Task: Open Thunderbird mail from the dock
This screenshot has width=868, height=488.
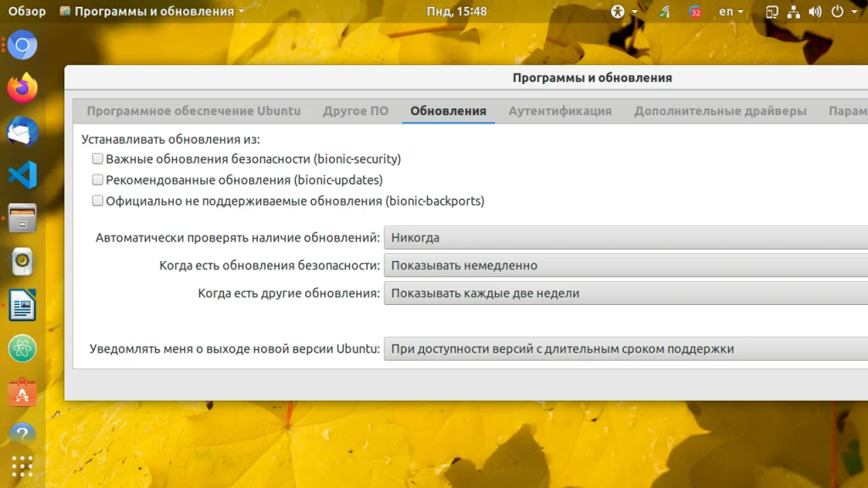Action: pos(22,131)
